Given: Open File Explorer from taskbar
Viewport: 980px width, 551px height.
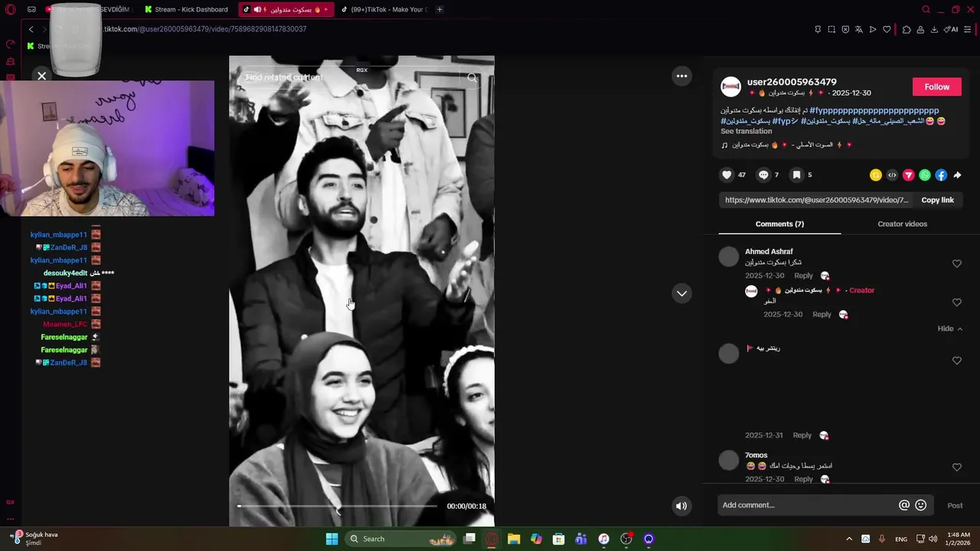Looking at the screenshot, I should (514, 539).
